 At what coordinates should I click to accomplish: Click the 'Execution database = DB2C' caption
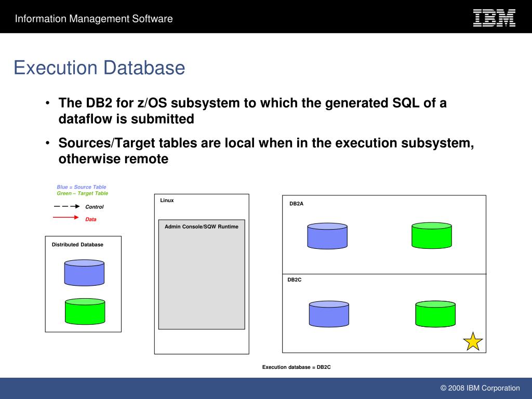(297, 367)
